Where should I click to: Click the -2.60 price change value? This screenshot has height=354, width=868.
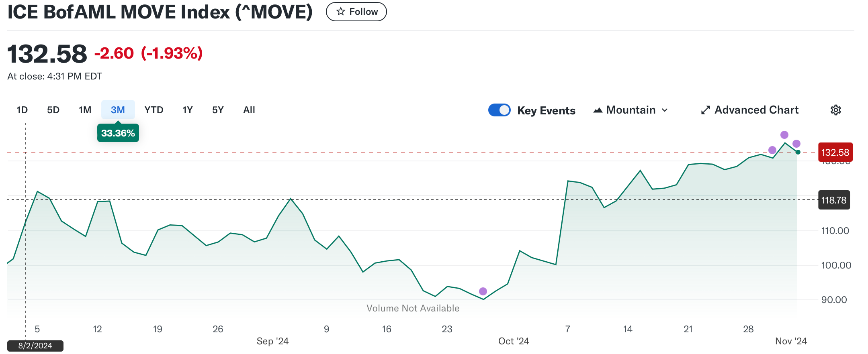(114, 53)
